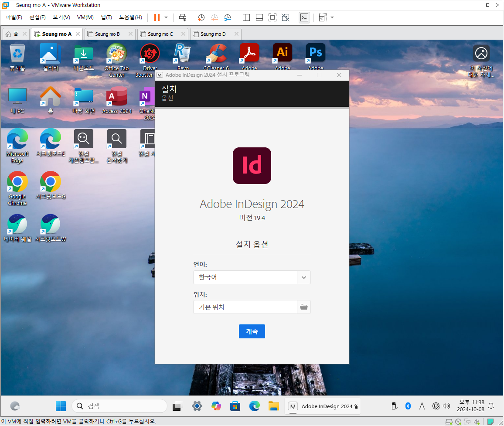504x426 pixels.
Task: Click the snapshot manager toolbar icon
Action: click(x=228, y=17)
